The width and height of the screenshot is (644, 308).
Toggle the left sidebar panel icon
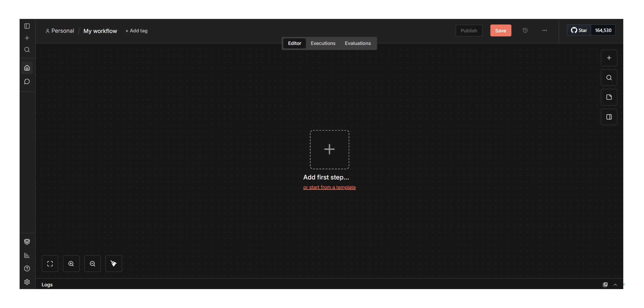(27, 26)
